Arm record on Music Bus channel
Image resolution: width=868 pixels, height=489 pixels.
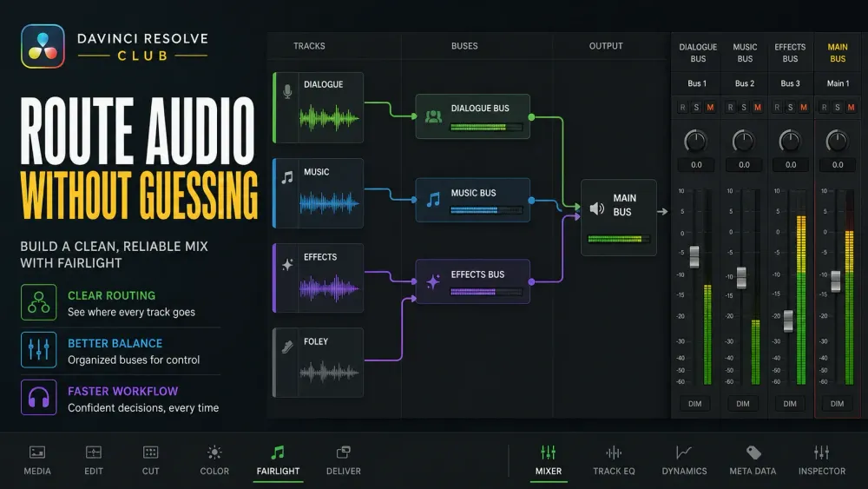(x=730, y=108)
